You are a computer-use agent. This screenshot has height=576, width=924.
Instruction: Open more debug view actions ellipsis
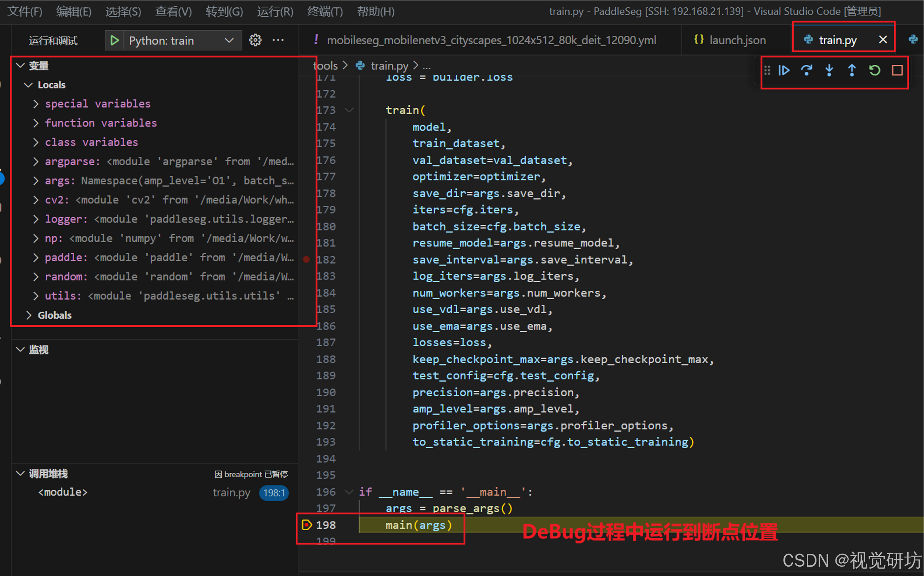pyautogui.click(x=278, y=40)
